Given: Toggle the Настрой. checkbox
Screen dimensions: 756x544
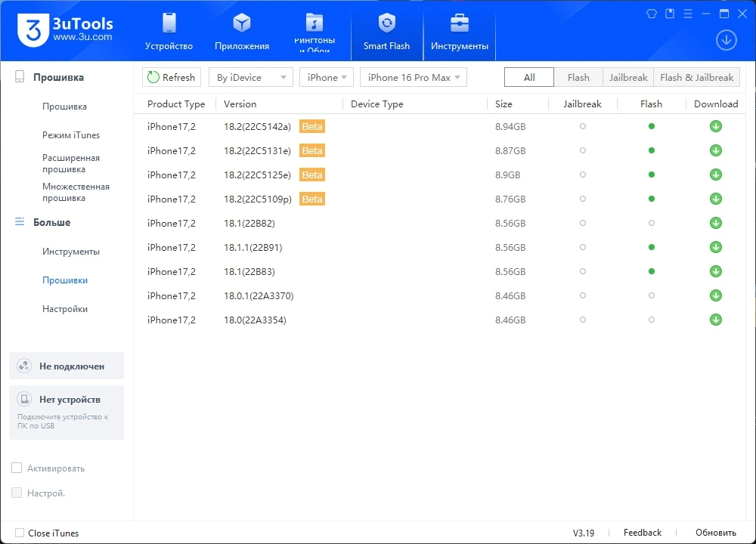Looking at the screenshot, I should coord(17,493).
